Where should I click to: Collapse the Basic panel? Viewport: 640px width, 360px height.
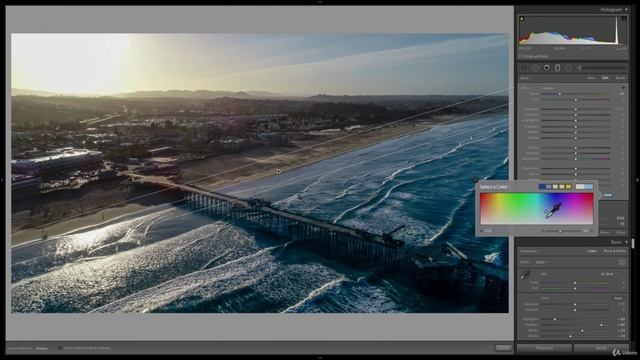click(x=626, y=242)
